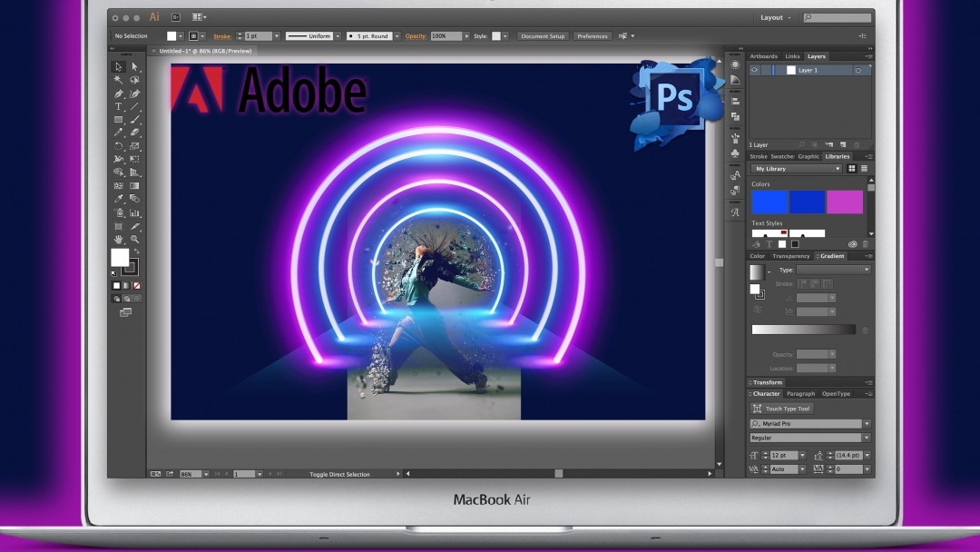The height and width of the screenshot is (552, 980).
Task: Select the Rotate tool
Action: click(x=118, y=145)
